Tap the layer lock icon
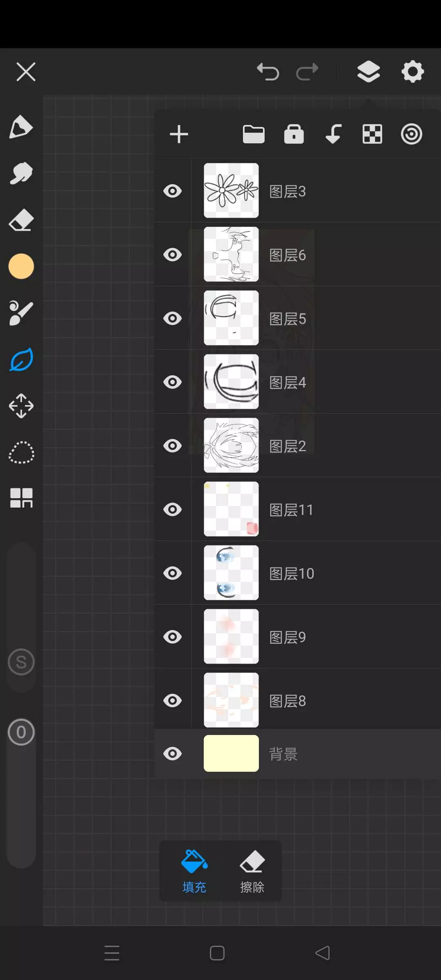The image size is (441, 980). 294,134
